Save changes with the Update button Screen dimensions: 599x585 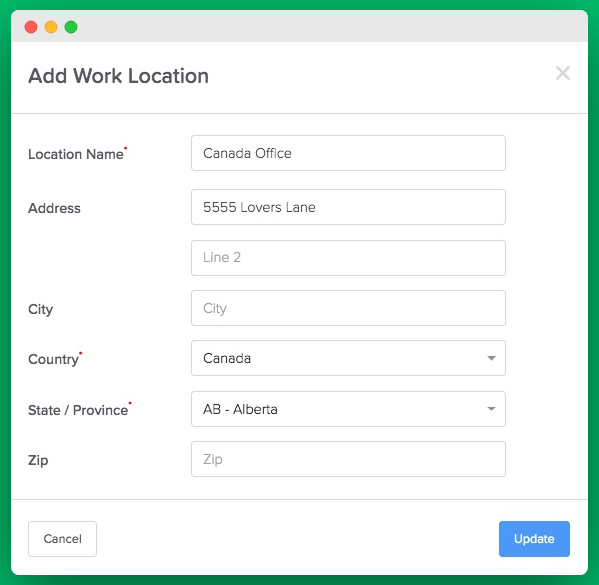(534, 539)
